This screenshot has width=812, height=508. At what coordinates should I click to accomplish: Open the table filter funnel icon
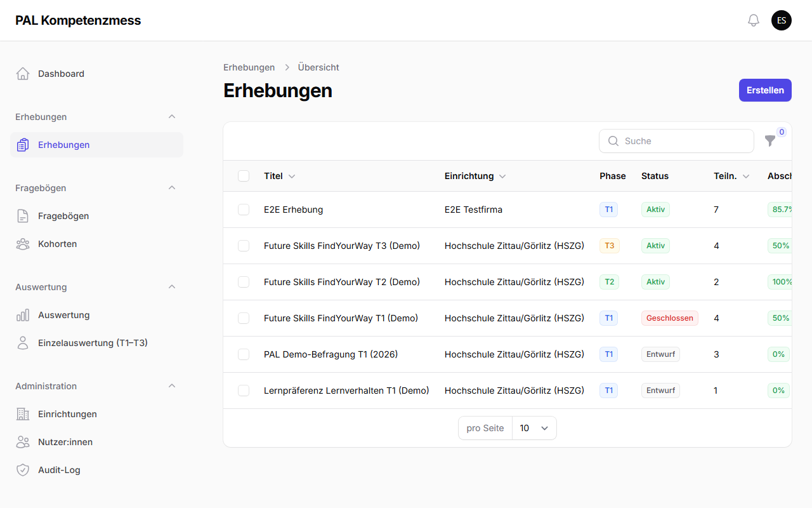pos(770,141)
